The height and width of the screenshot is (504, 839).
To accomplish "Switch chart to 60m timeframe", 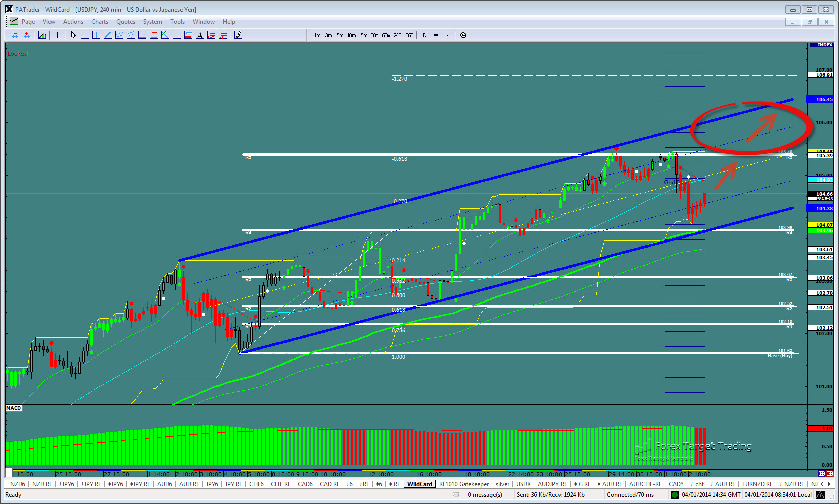I will tap(386, 35).
